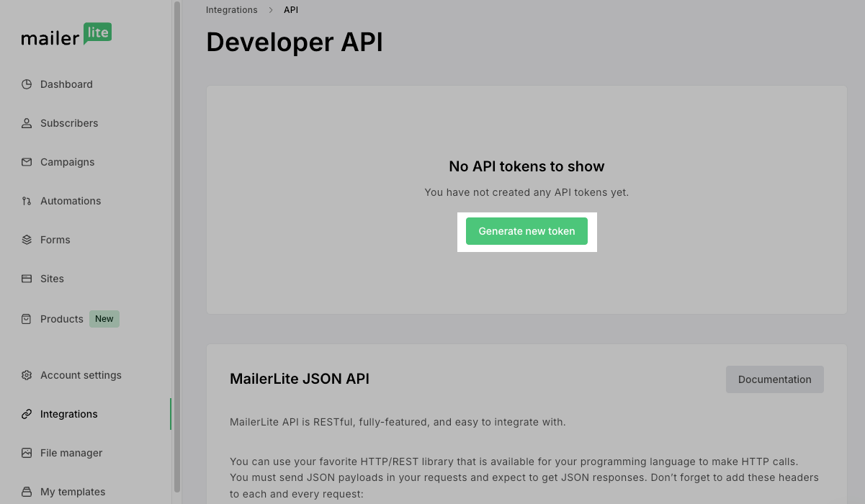Image resolution: width=865 pixels, height=504 pixels.
Task: Click the Automations workflow icon
Action: 27,201
